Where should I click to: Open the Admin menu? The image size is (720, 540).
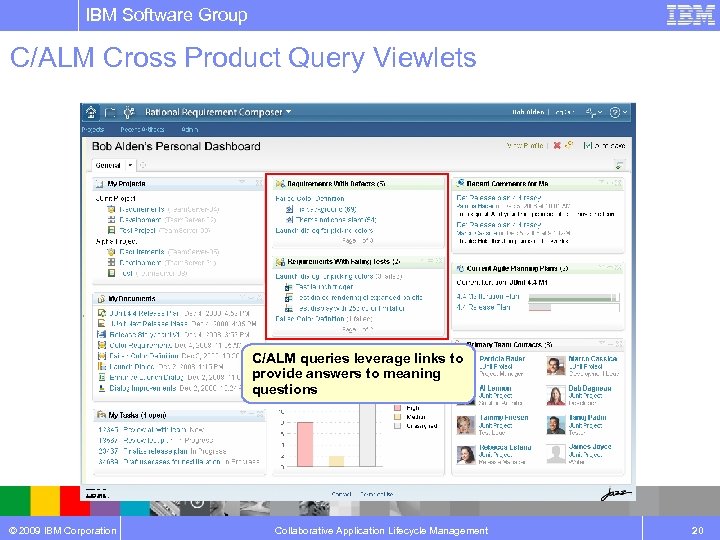189,129
